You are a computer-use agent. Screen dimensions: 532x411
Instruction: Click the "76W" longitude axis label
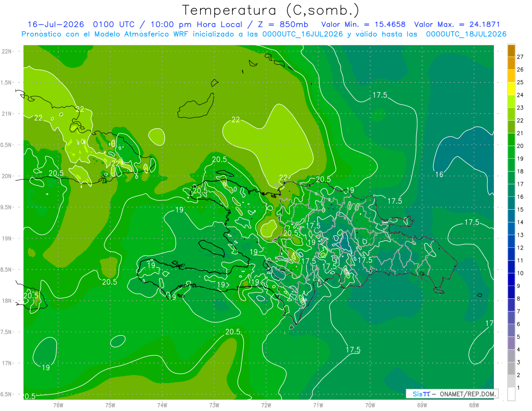(58, 405)
